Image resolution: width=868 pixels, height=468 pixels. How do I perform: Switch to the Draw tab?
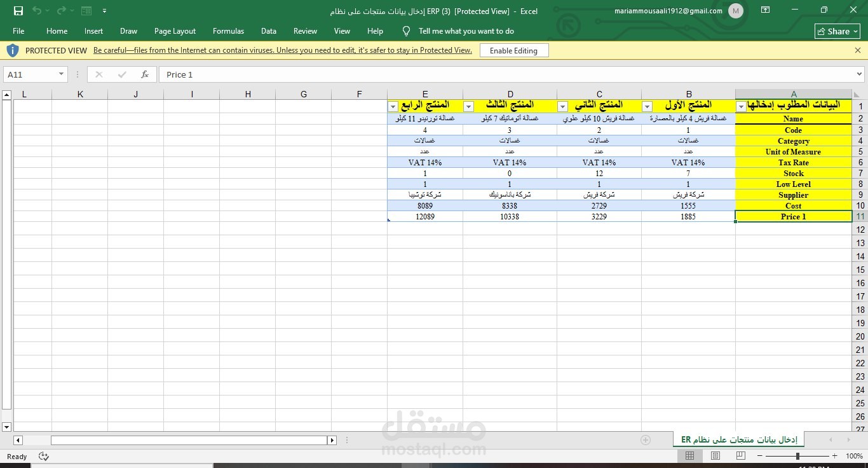[x=128, y=31]
